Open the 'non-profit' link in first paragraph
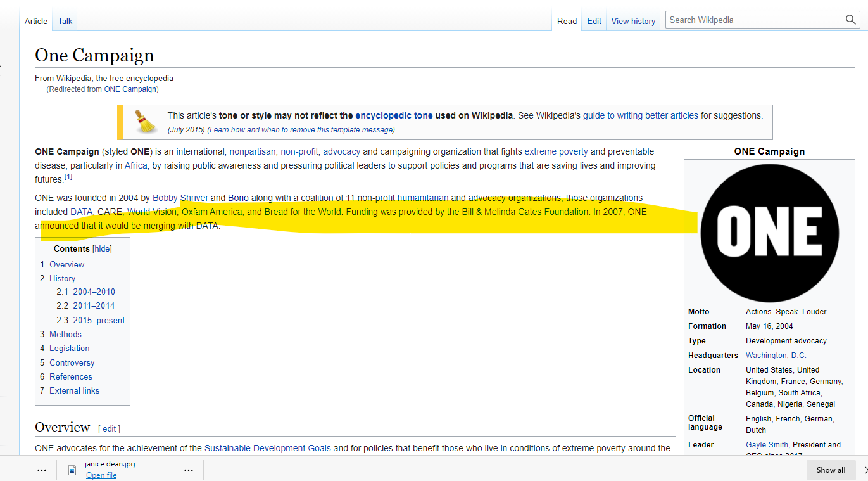 pyautogui.click(x=299, y=151)
